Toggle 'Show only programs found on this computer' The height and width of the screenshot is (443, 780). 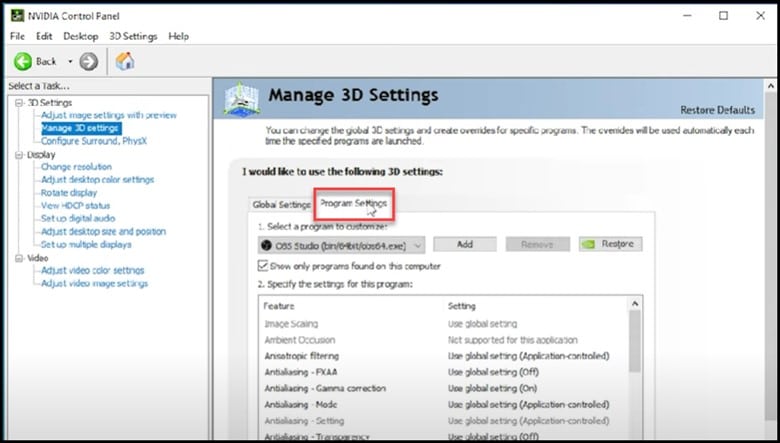[264, 266]
